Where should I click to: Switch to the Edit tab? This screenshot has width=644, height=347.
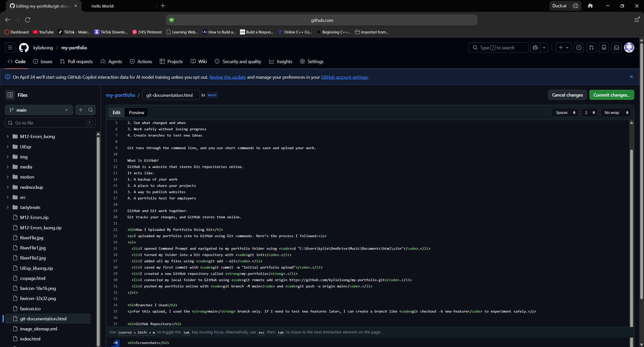[116, 112]
